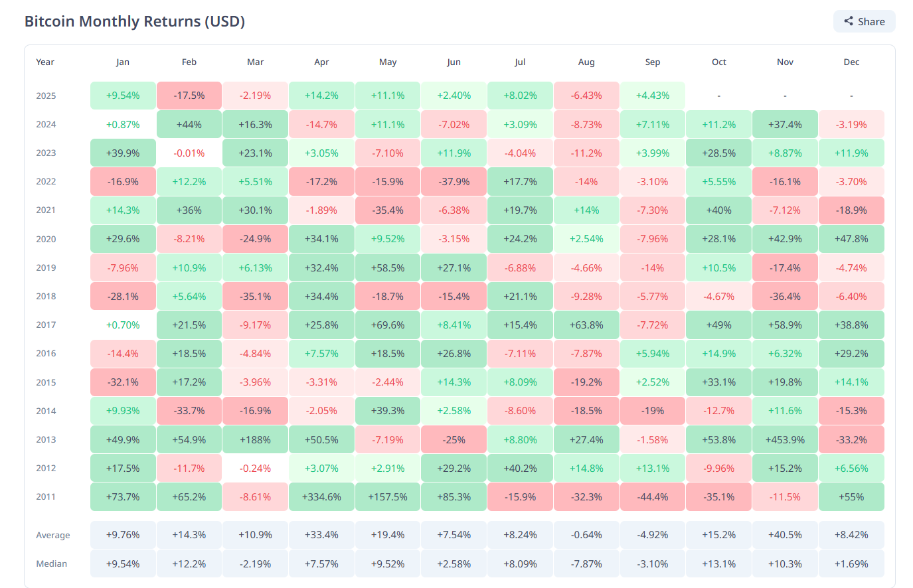Click the +40.5% November average cell
Viewport: 913px width, 588px height.
click(x=785, y=535)
